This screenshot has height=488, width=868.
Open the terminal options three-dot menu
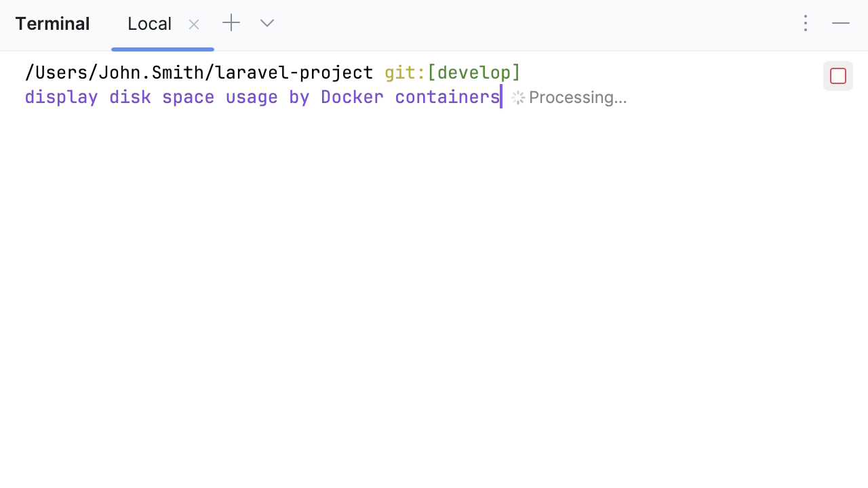[806, 23]
